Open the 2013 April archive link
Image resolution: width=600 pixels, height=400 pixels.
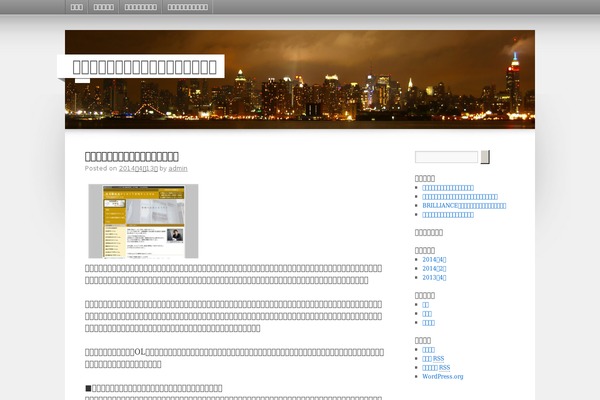click(434, 278)
